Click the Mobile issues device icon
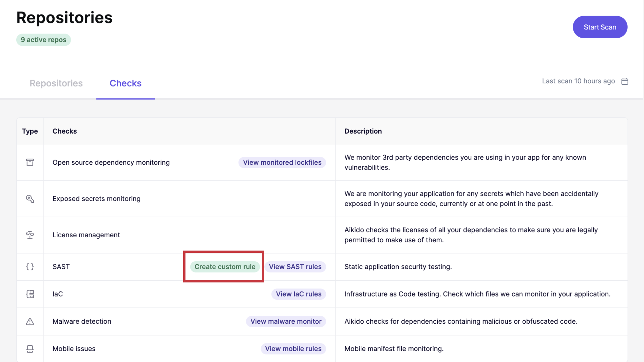644x362 pixels. click(30, 349)
